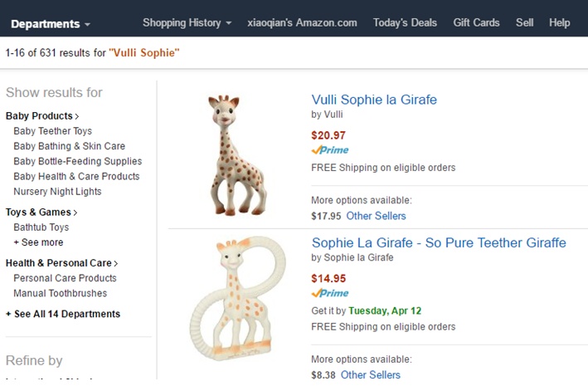The width and height of the screenshot is (588, 386).
Task: Click the Prime badge under $20.97
Action: tap(330, 150)
